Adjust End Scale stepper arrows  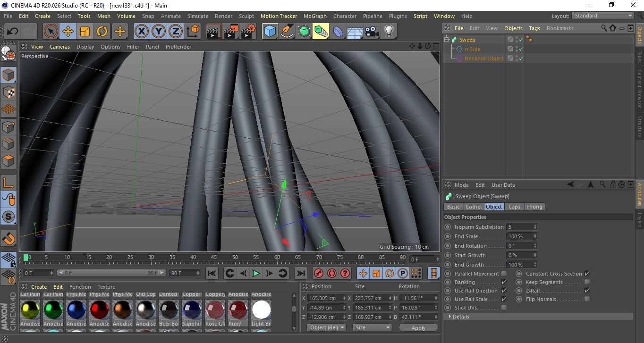(535, 236)
